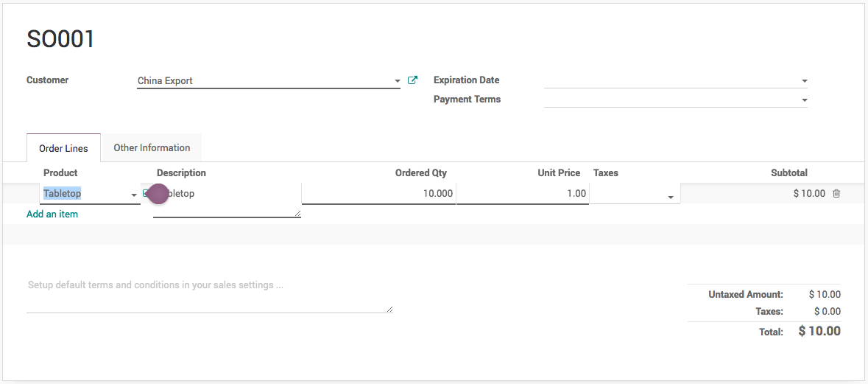Click the Ordered Qty column header
868x384 pixels.
(x=420, y=173)
